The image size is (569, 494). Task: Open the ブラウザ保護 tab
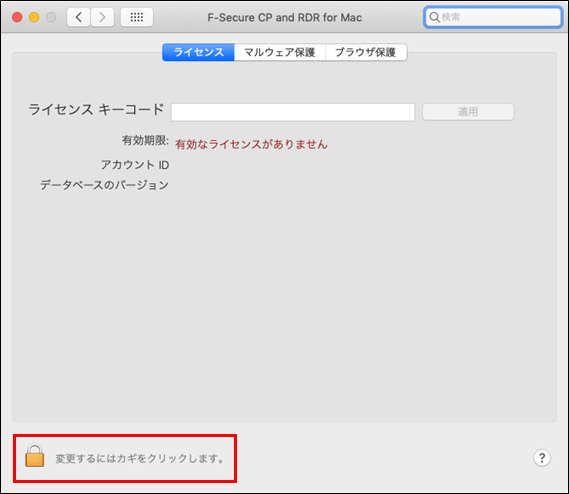point(366,52)
